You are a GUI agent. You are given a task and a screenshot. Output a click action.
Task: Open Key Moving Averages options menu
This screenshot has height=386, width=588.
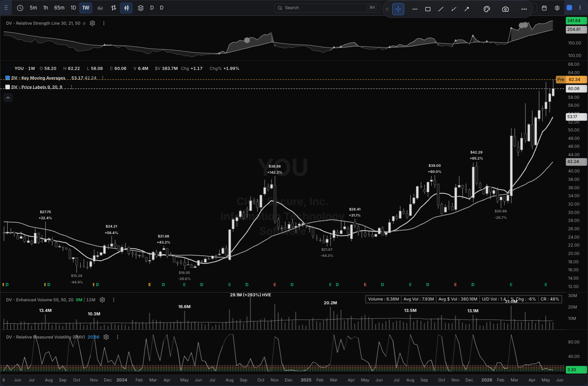[x=102, y=78]
